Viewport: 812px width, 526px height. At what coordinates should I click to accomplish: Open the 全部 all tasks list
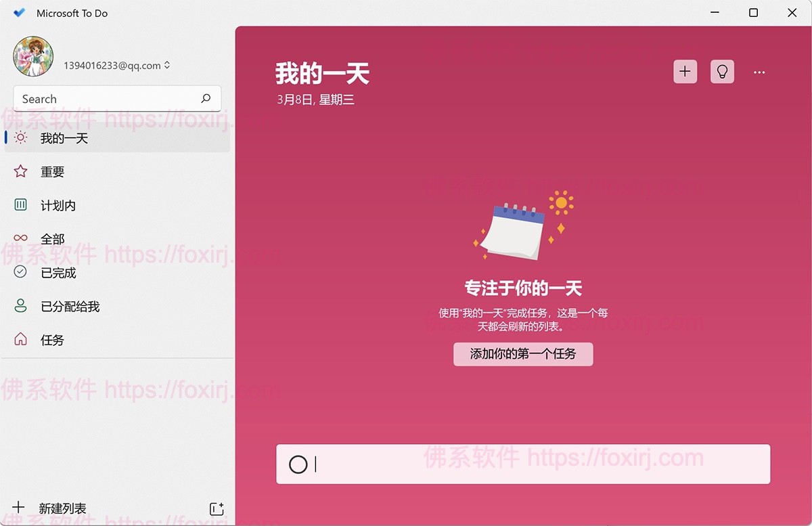pyautogui.click(x=53, y=239)
